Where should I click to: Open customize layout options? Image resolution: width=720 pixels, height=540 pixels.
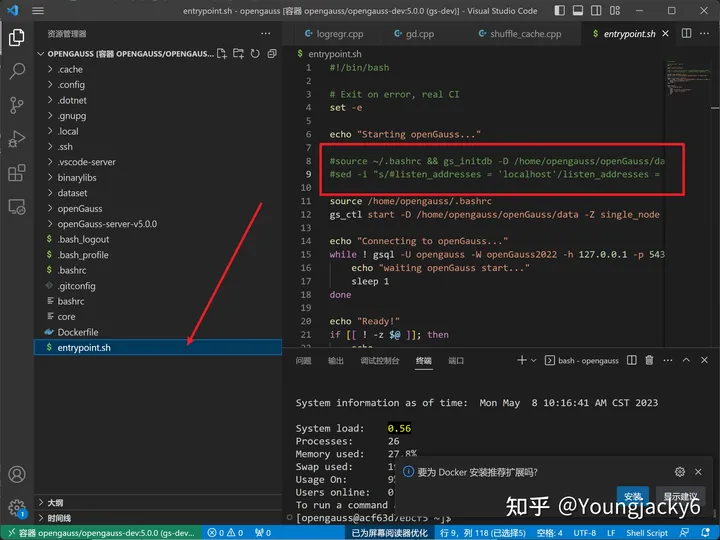pos(615,11)
